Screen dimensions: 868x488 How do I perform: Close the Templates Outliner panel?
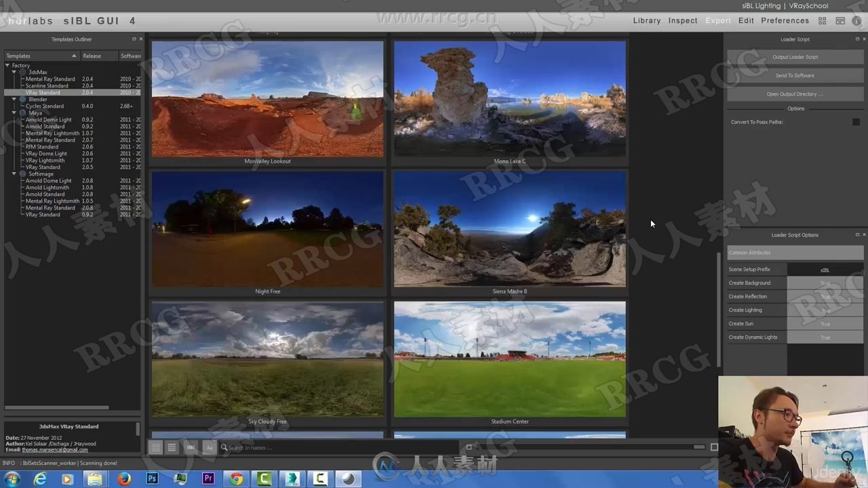coord(140,39)
